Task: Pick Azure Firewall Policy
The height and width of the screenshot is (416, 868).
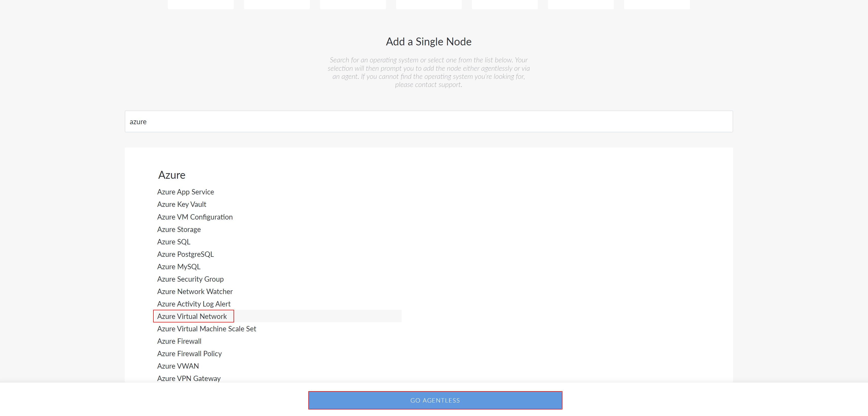Action: pos(189,354)
